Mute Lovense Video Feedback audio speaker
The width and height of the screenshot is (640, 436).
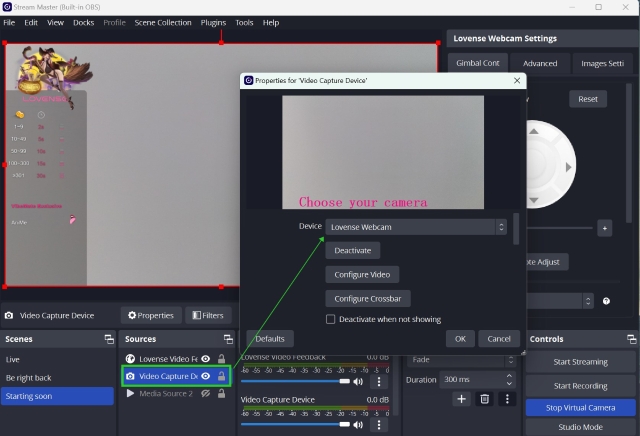[358, 381]
